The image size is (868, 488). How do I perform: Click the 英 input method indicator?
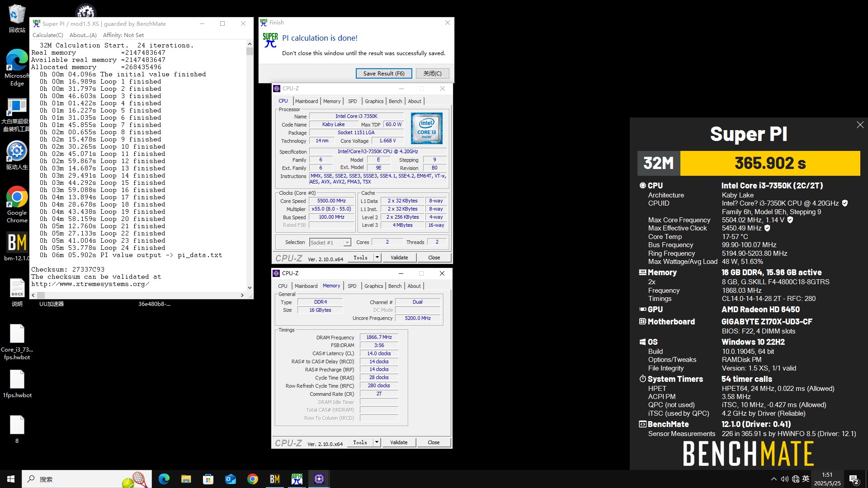806,479
